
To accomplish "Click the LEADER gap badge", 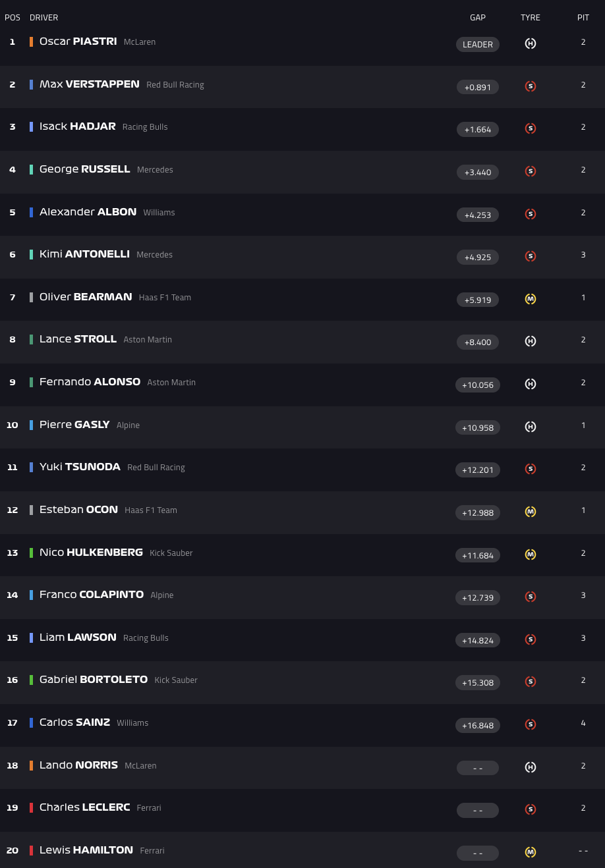I will coord(478,45).
